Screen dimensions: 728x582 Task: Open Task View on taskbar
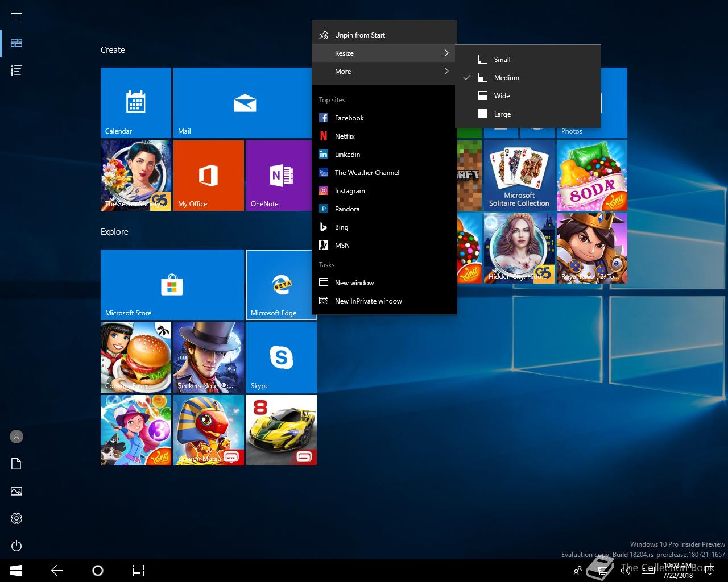click(138, 571)
